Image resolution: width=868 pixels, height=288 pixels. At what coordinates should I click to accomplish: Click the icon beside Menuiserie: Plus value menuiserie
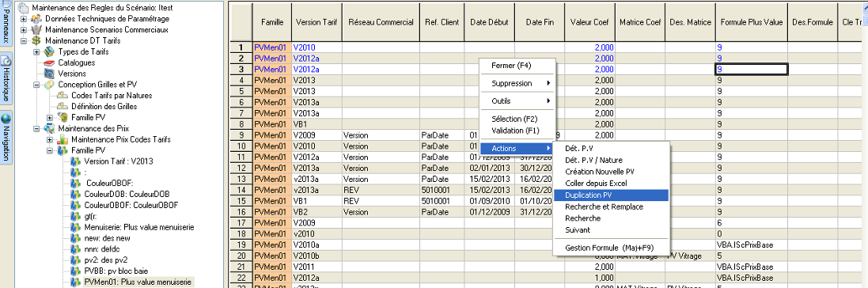(76, 226)
